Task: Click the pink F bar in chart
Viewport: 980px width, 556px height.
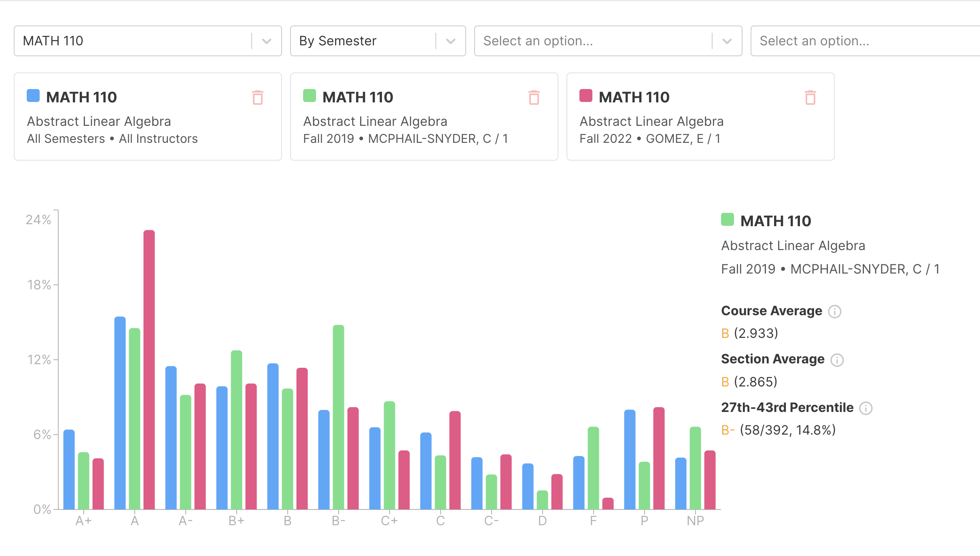Action: click(608, 504)
